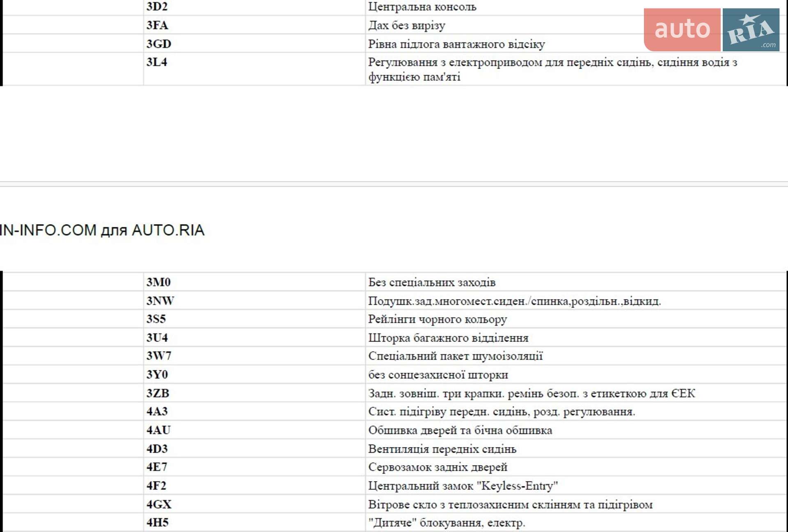Image resolution: width=788 pixels, height=532 pixels.
Task: Select 'Рейлінги чорного кольору'
Action: (x=438, y=319)
